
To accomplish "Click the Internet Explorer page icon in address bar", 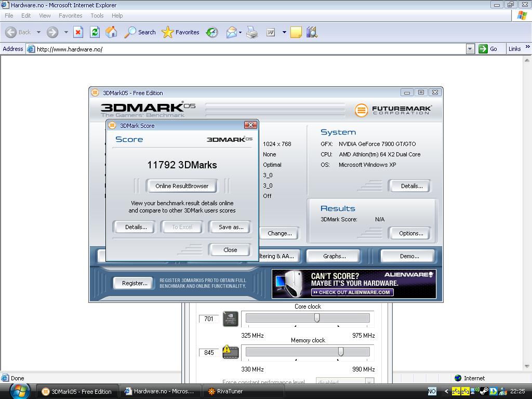I will [31, 49].
